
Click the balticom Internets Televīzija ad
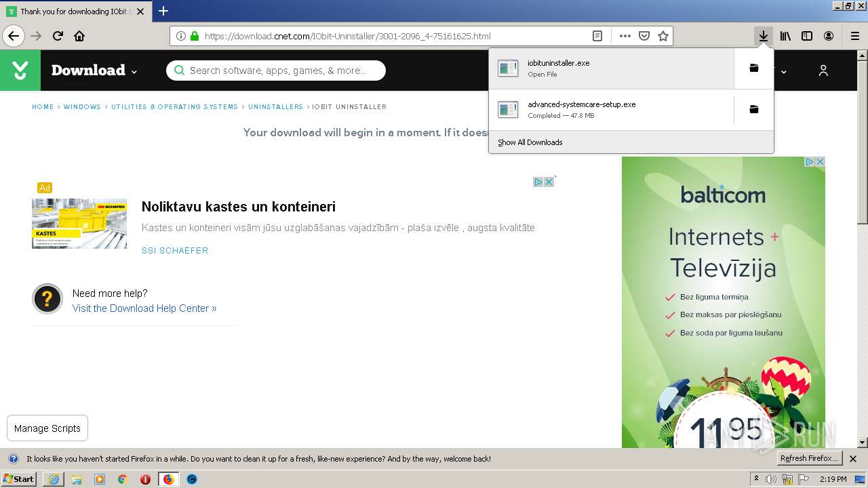coord(724,302)
